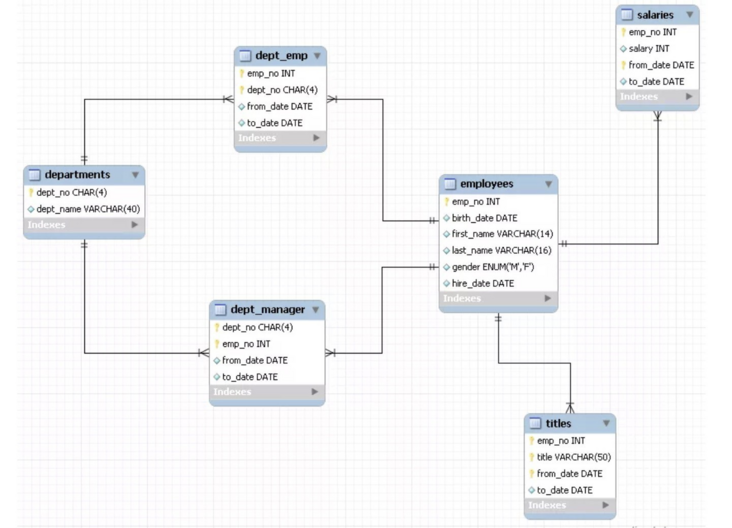732x528 pixels.
Task: Expand Indexes section of salaries table
Action: pyautogui.click(x=689, y=97)
